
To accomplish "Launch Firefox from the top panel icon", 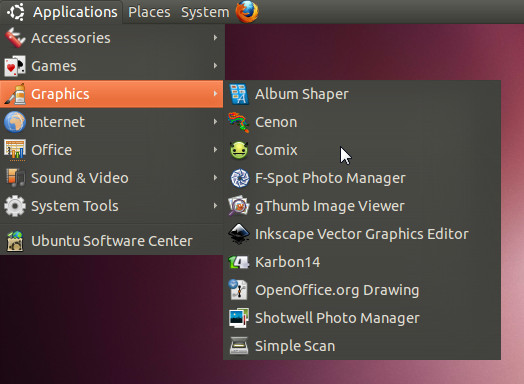I will 247,11.
